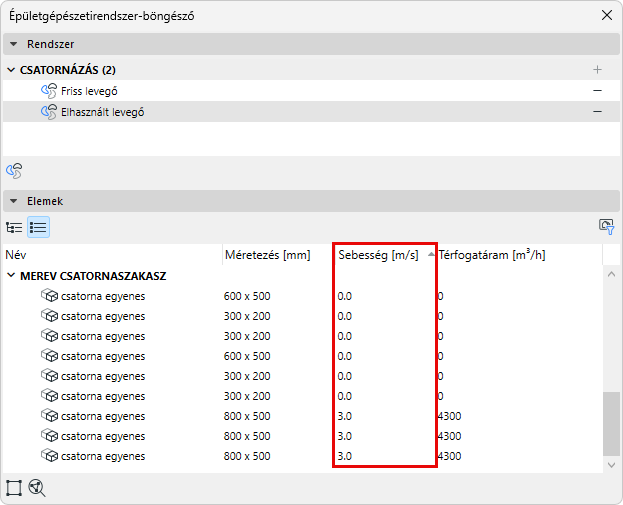
Task: Remove the Elhasznált levegő system with its minus
Action: click(x=597, y=112)
